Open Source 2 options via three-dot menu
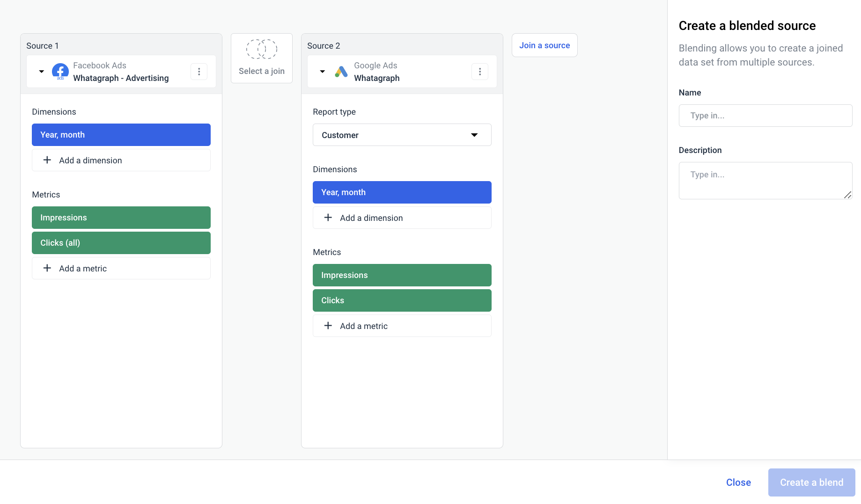Image resolution: width=861 pixels, height=504 pixels. tap(480, 71)
